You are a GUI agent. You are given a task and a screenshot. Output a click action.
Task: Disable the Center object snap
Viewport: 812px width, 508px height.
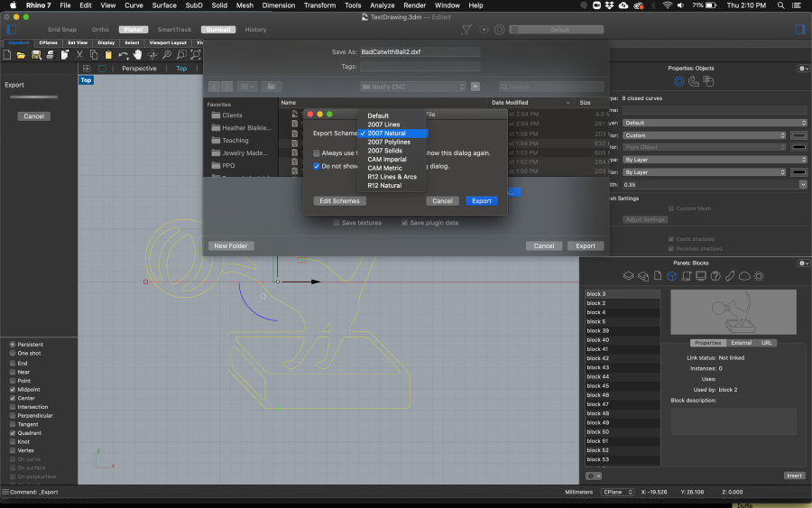[13, 398]
